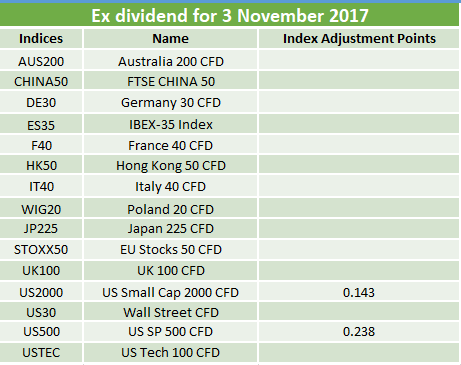Click the Hong Kong 50 CFD cell
This screenshot has width=461, height=365.
pyautogui.click(x=170, y=165)
